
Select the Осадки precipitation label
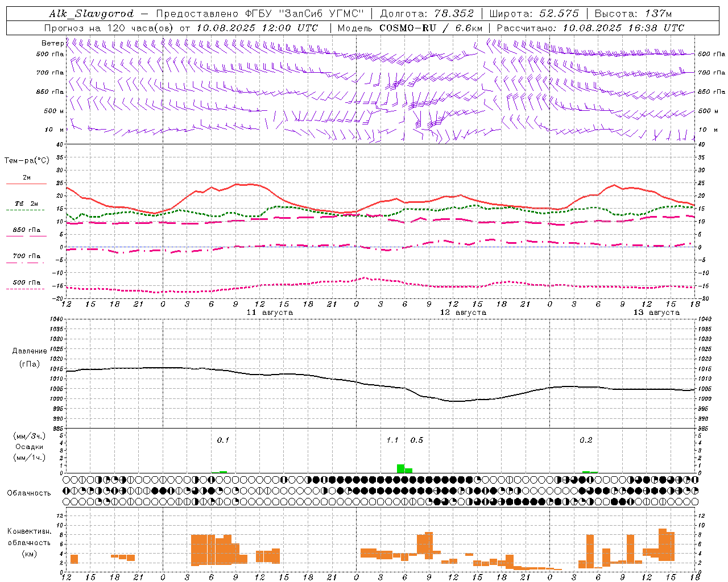point(30,447)
